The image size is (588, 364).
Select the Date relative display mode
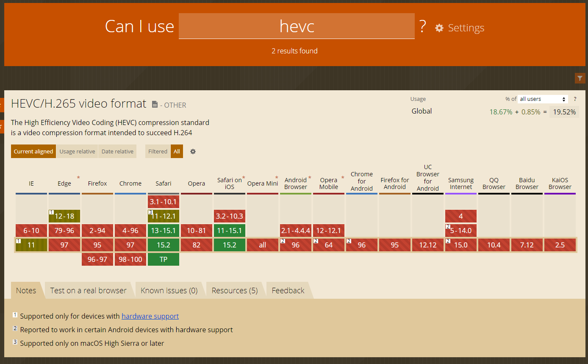[117, 151]
